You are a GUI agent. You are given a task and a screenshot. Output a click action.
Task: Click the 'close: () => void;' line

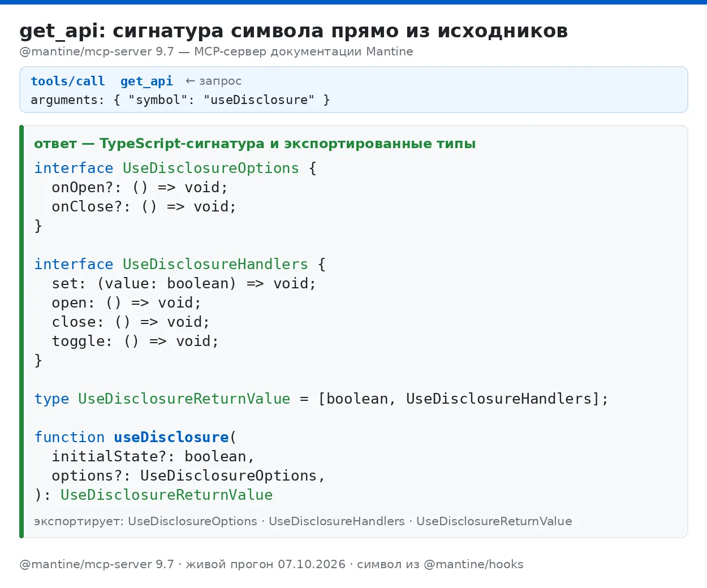pos(131,322)
